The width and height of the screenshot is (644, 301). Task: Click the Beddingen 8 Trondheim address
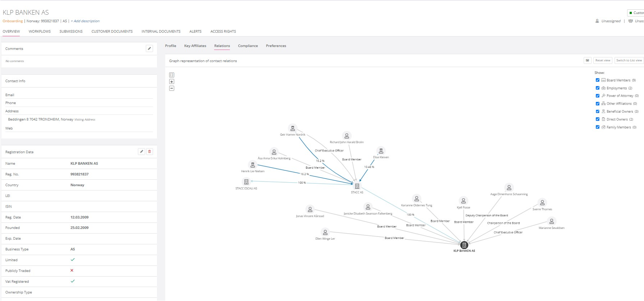[41, 119]
